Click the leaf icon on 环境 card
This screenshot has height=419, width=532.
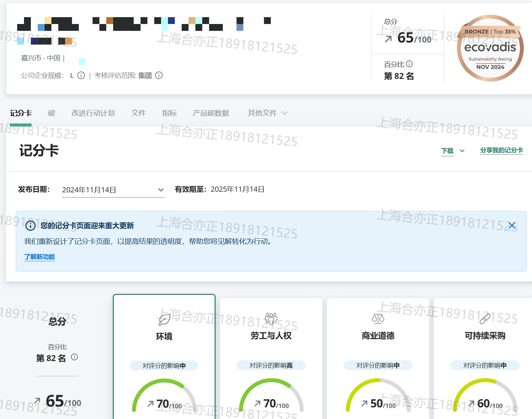pyautogui.click(x=164, y=320)
